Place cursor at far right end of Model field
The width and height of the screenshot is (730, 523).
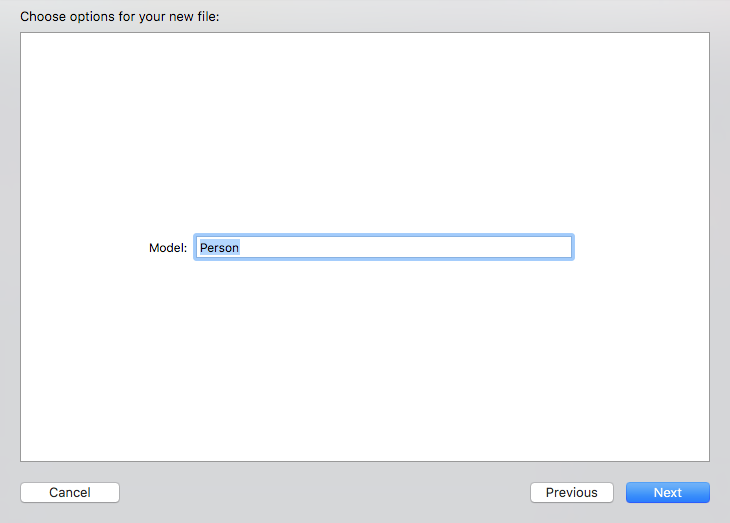(564, 247)
